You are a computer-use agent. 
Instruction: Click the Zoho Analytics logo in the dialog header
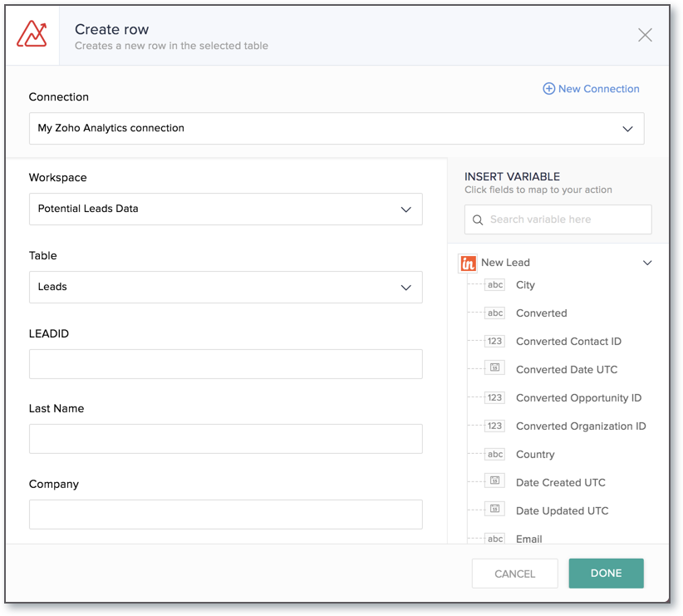click(32, 35)
